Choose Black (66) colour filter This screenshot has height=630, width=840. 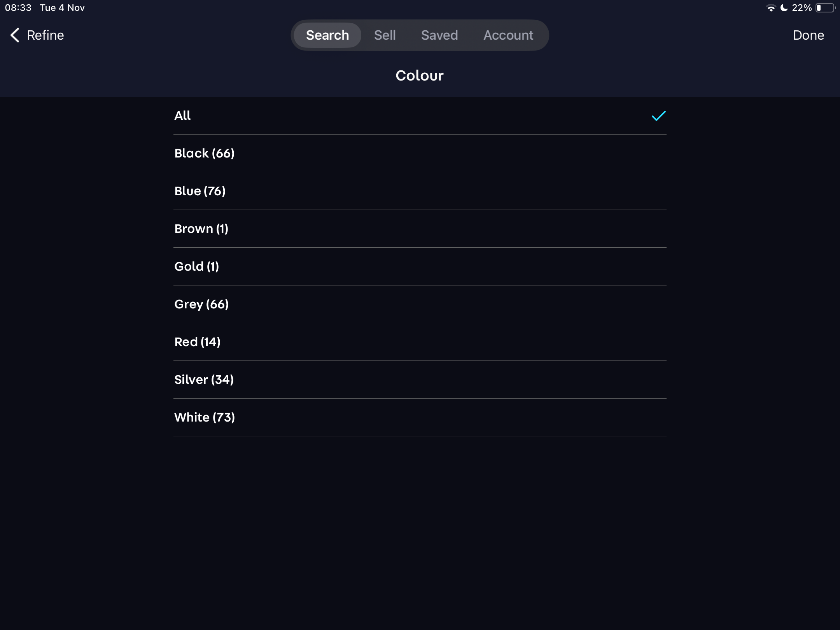205,153
